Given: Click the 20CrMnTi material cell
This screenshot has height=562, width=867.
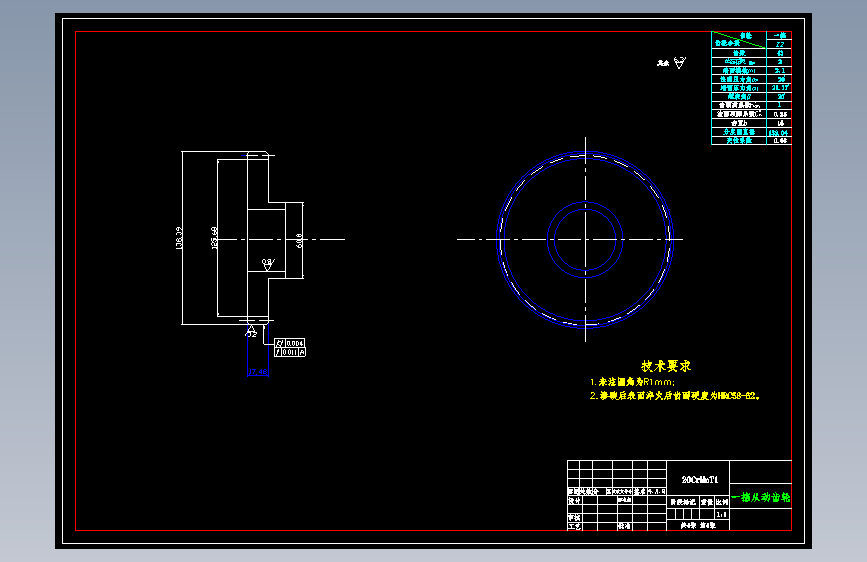Looking at the screenshot, I should [699, 480].
